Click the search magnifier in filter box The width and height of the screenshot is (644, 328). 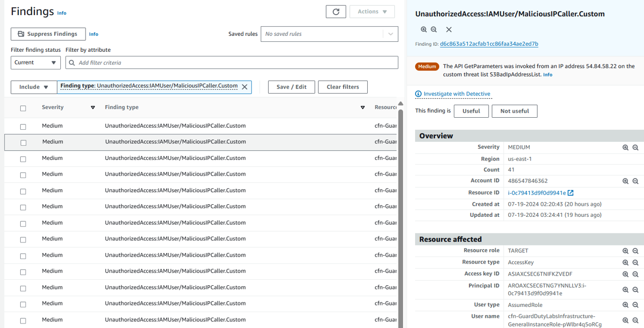pyautogui.click(x=72, y=63)
